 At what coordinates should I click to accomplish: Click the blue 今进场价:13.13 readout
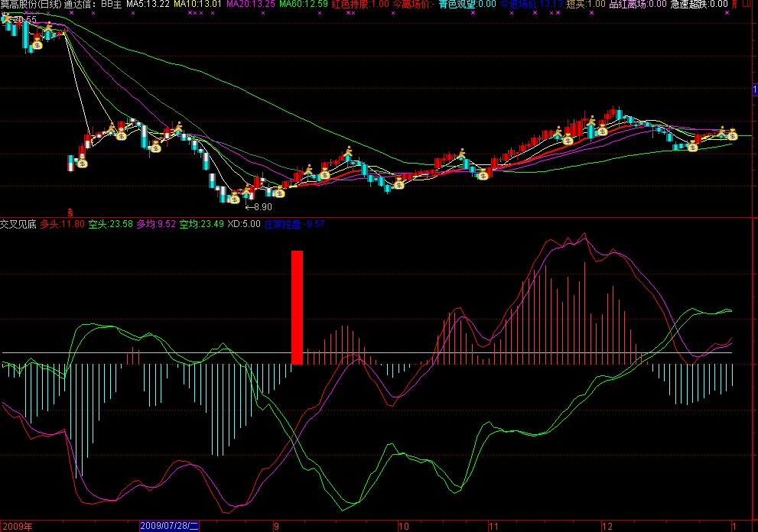532,5
